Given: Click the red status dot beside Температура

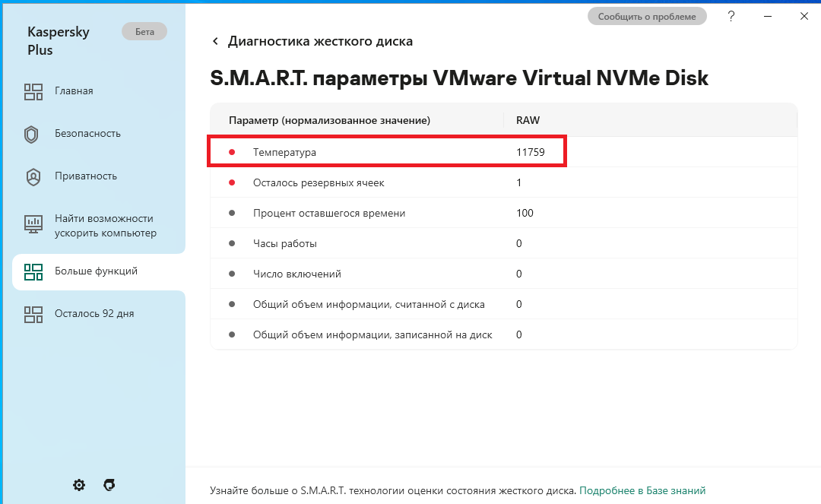Looking at the screenshot, I should (x=232, y=152).
